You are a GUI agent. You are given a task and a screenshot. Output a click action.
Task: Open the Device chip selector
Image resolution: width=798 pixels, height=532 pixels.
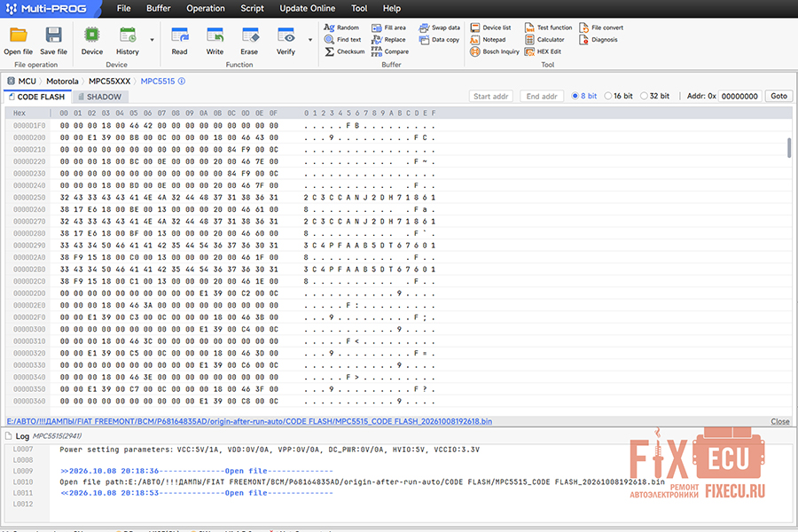click(x=91, y=41)
